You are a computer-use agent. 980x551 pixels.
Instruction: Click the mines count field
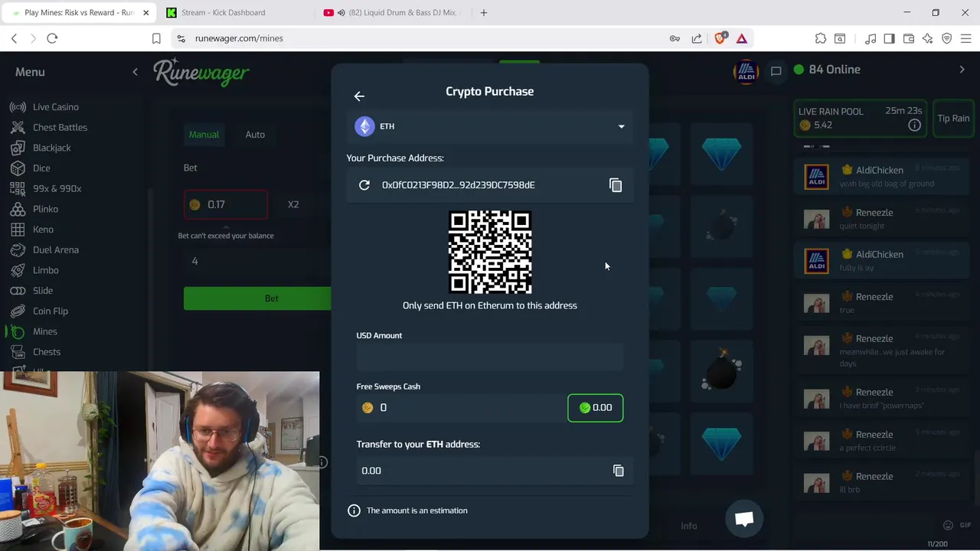pos(258,261)
